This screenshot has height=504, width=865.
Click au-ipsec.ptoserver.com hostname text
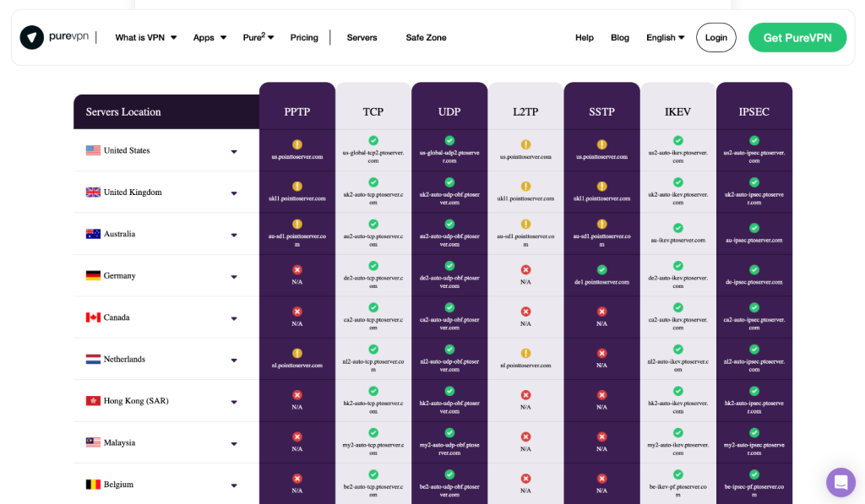pyautogui.click(x=754, y=241)
